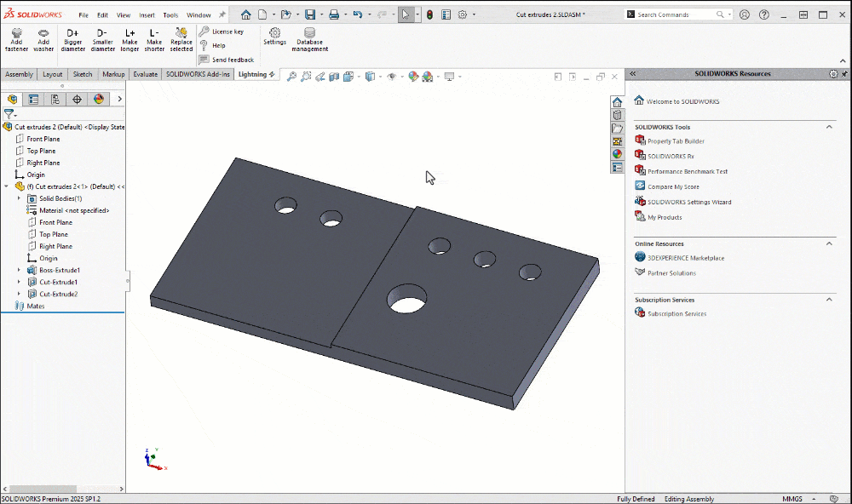Expand the Cut-Extrude1 feature node
This screenshot has height=504, width=852.
[x=19, y=282]
